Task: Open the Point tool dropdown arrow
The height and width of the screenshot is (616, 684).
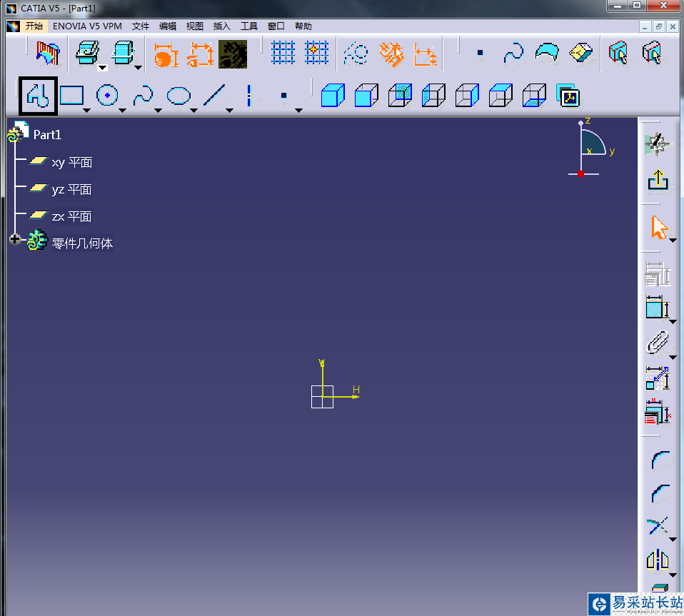Action: click(299, 111)
